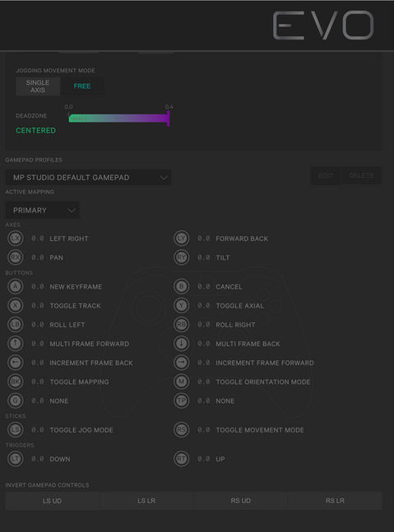Click the Multi Frame Forward label
Viewport: 394px width, 532px height.
[90, 344]
